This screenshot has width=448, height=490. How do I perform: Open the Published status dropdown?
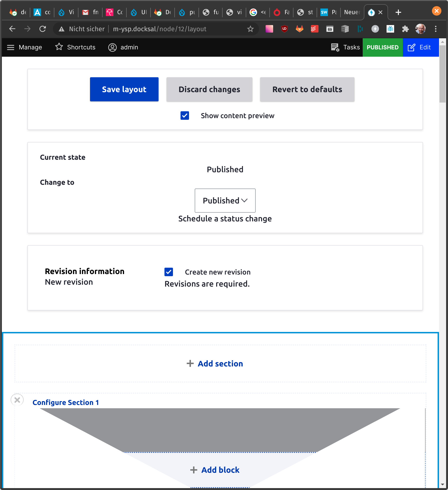[225, 201]
